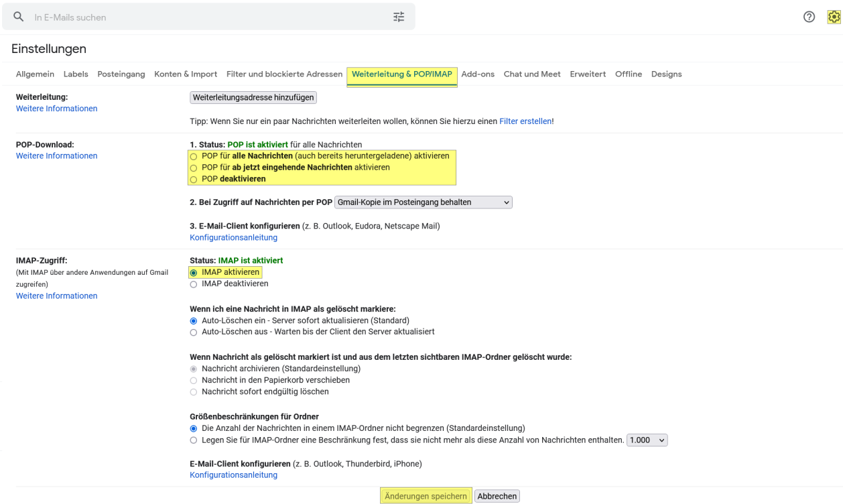Enable POP für alle Nachrichten
This screenshot has height=504, width=843.
(x=194, y=156)
